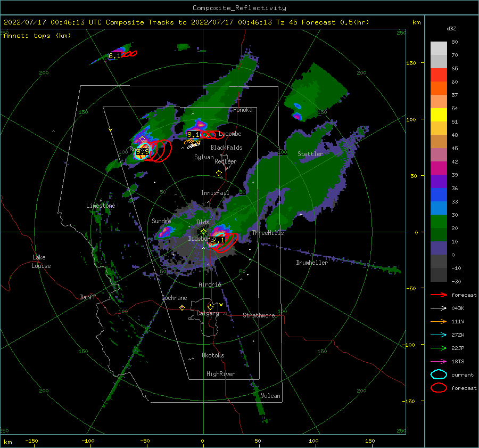Image resolution: width=479 pixels, height=448 pixels.
Task: Click the Banff label
Action: point(88,297)
